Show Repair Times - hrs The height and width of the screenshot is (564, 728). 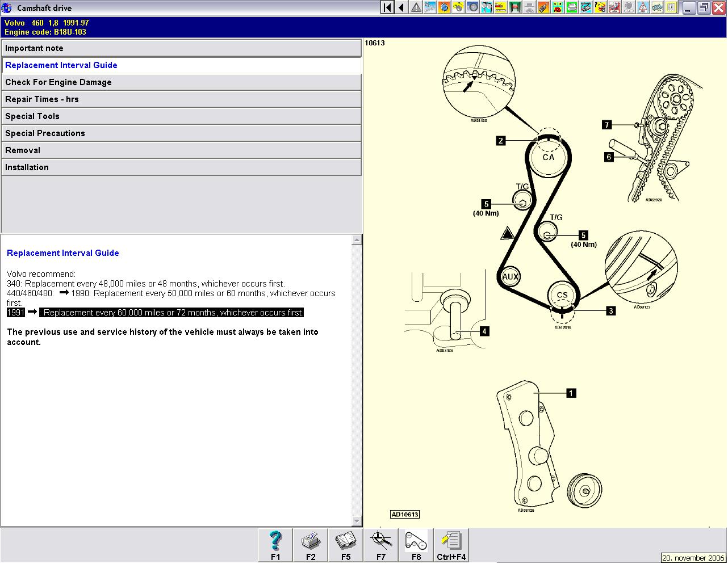pyautogui.click(x=182, y=99)
